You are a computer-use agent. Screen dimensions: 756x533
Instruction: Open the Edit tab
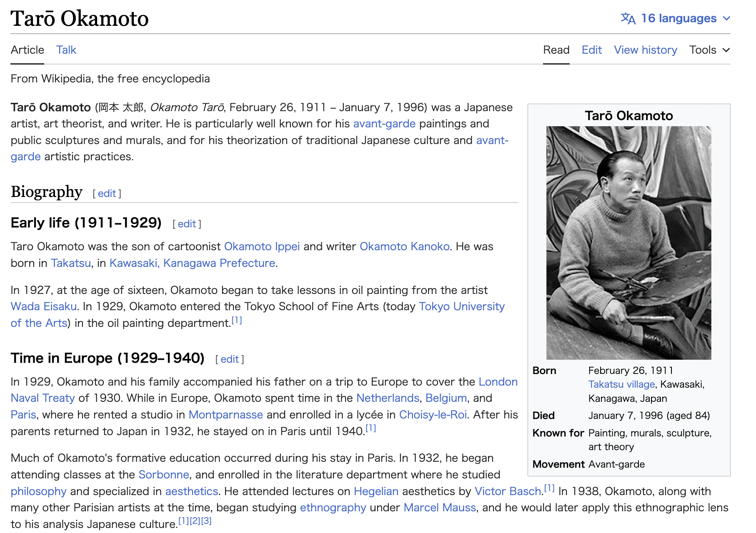[592, 50]
